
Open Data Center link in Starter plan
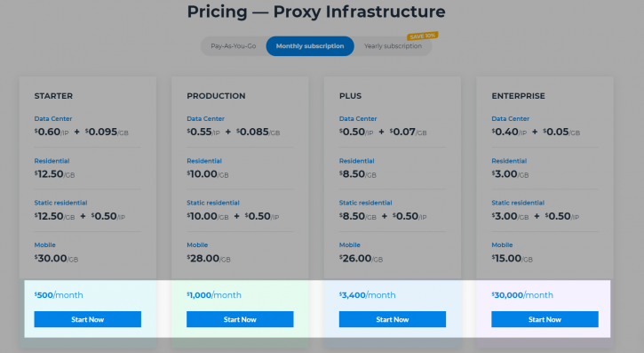tap(53, 119)
